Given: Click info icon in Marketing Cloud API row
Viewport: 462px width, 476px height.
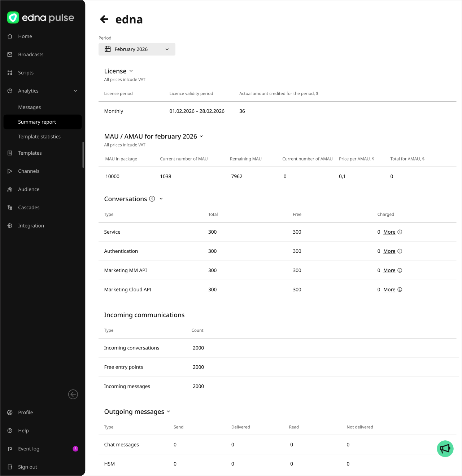Looking at the screenshot, I should coord(400,290).
